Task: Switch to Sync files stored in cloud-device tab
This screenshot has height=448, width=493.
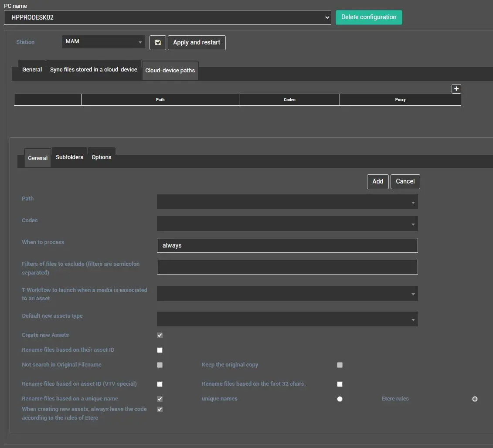Action: click(93, 70)
